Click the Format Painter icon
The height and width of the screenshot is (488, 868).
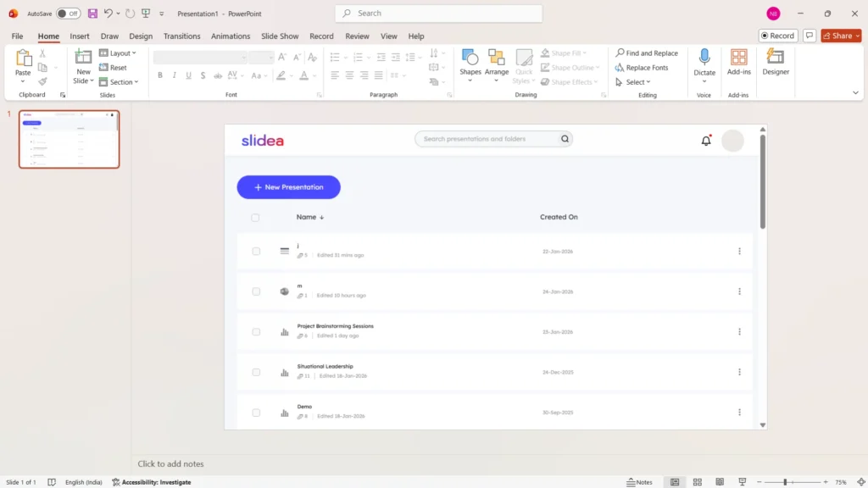42,82
